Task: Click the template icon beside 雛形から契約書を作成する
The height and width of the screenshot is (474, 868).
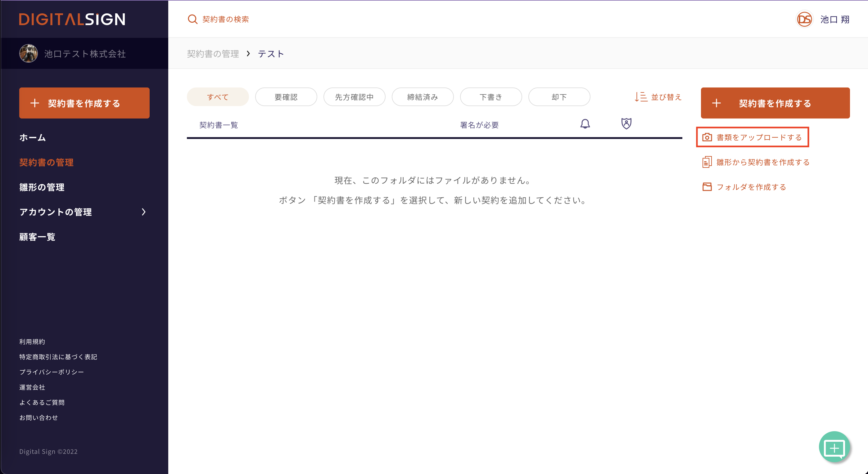Action: [x=708, y=162]
